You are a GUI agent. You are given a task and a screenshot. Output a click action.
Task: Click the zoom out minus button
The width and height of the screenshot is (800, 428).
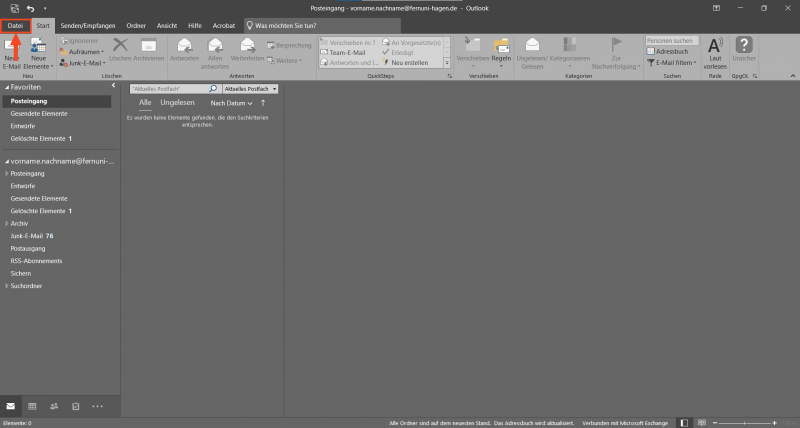715,423
